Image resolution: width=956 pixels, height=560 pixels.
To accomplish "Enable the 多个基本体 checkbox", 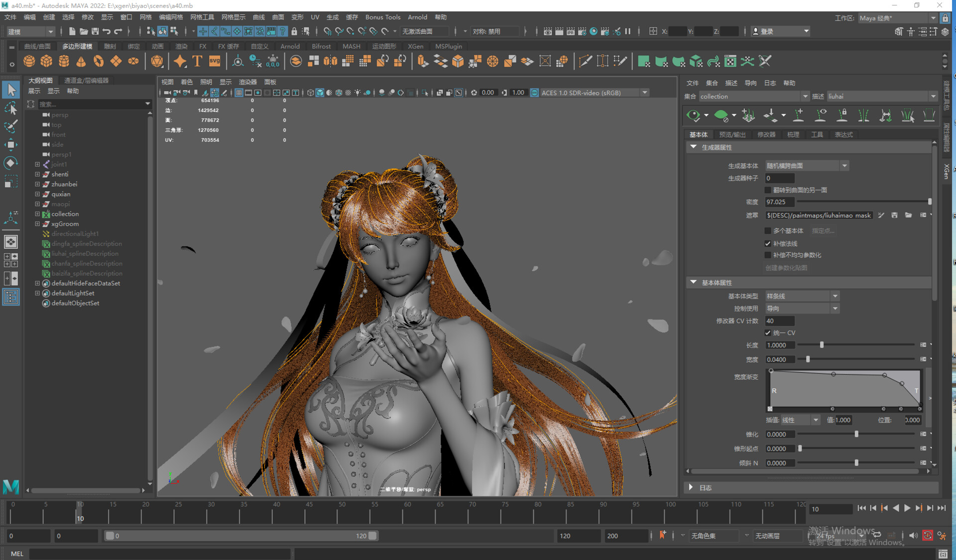I will coord(768,230).
